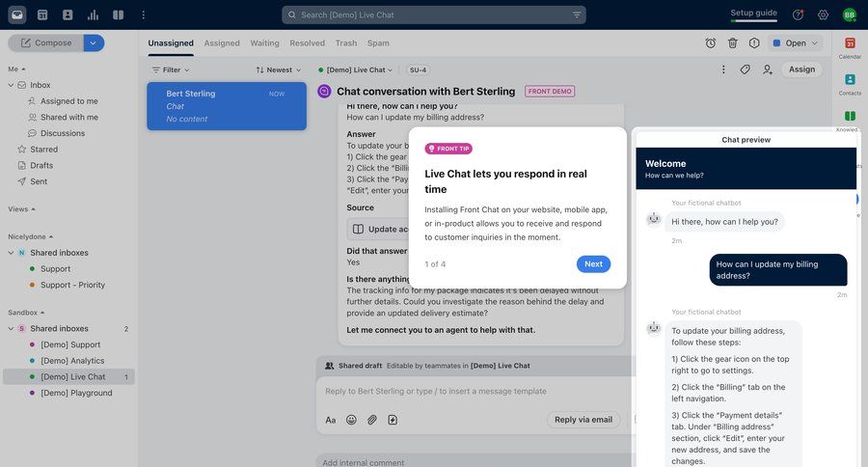Expand the Open status dropdown
This screenshot has height=467, width=868.
[797, 43]
